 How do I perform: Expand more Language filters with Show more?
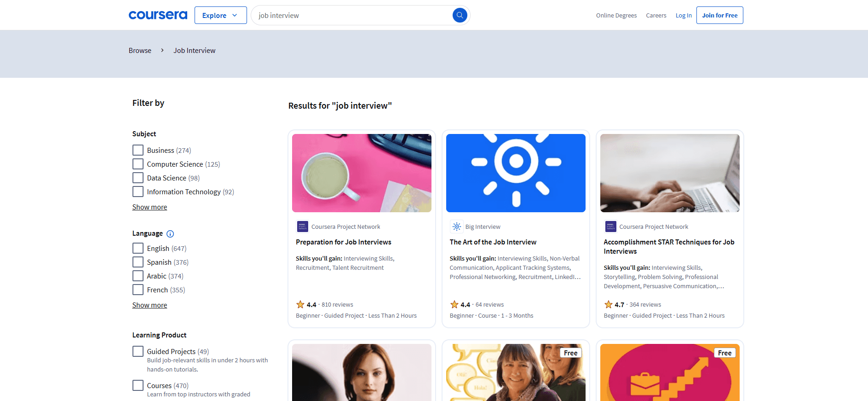tap(149, 305)
